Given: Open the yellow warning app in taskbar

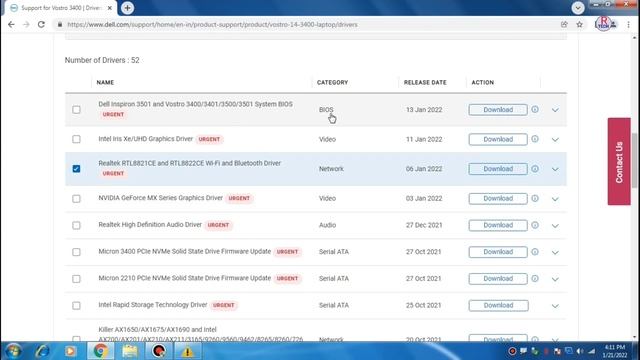Looking at the screenshot, I should [187, 351].
